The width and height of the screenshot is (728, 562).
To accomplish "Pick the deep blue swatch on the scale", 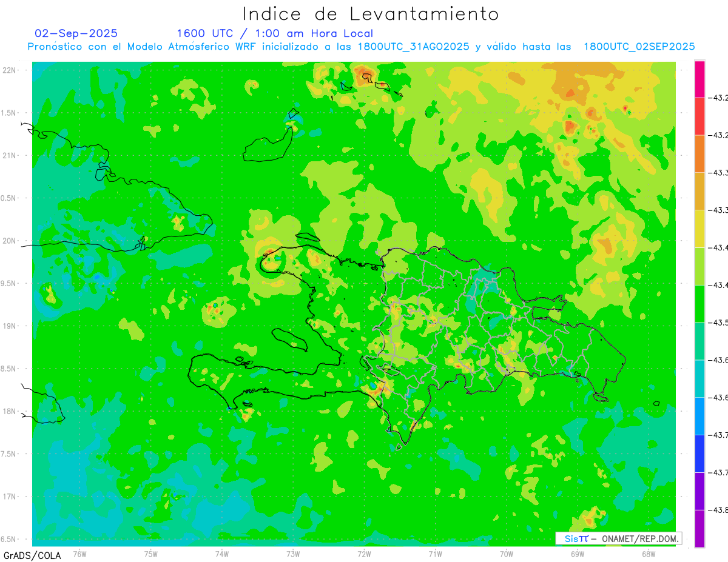I will (x=699, y=453).
